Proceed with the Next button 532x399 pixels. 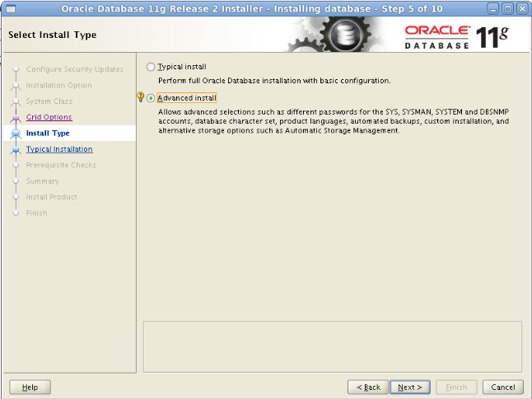click(x=410, y=387)
